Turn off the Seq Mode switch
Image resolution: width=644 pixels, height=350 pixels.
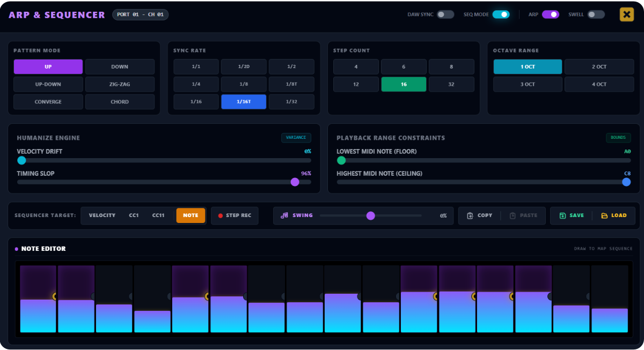(x=501, y=14)
